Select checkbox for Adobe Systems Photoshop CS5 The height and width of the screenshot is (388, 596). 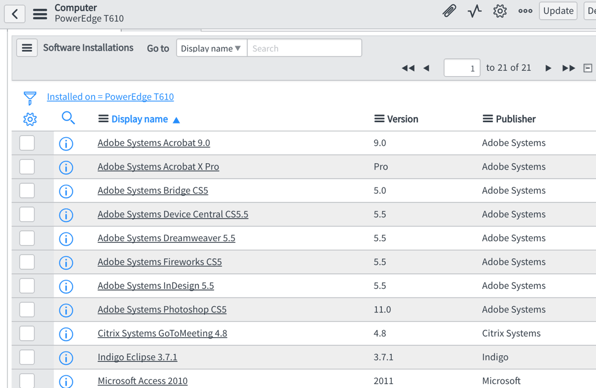[x=27, y=310]
